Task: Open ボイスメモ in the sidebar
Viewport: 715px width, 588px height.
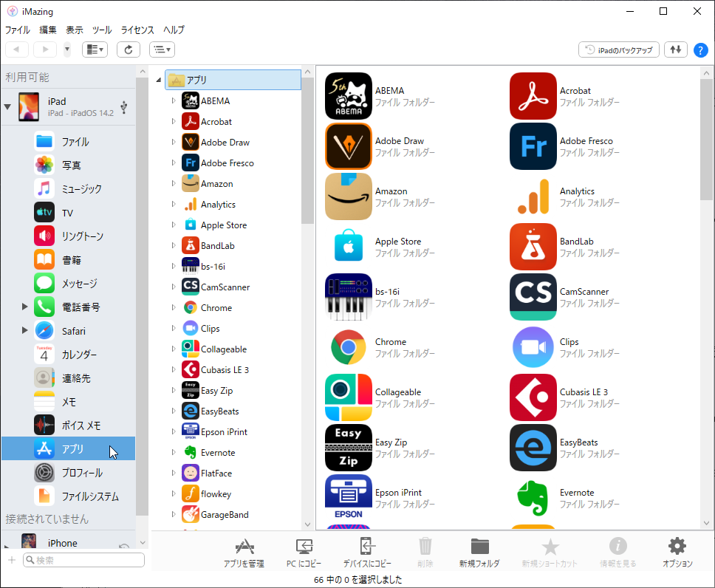Action: tap(69, 425)
